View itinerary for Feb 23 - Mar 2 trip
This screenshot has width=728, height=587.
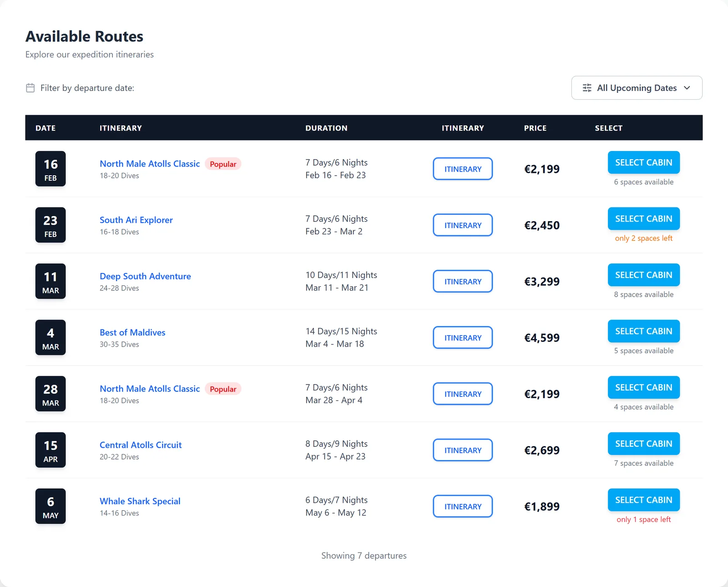point(463,225)
